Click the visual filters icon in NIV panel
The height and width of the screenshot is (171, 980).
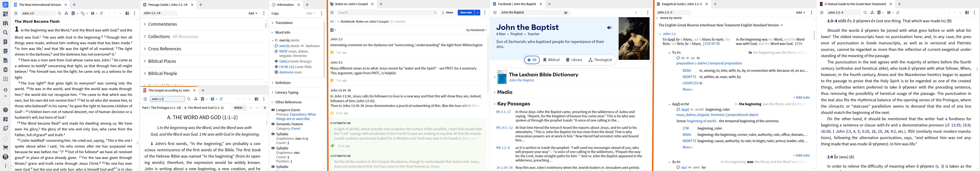66,13
